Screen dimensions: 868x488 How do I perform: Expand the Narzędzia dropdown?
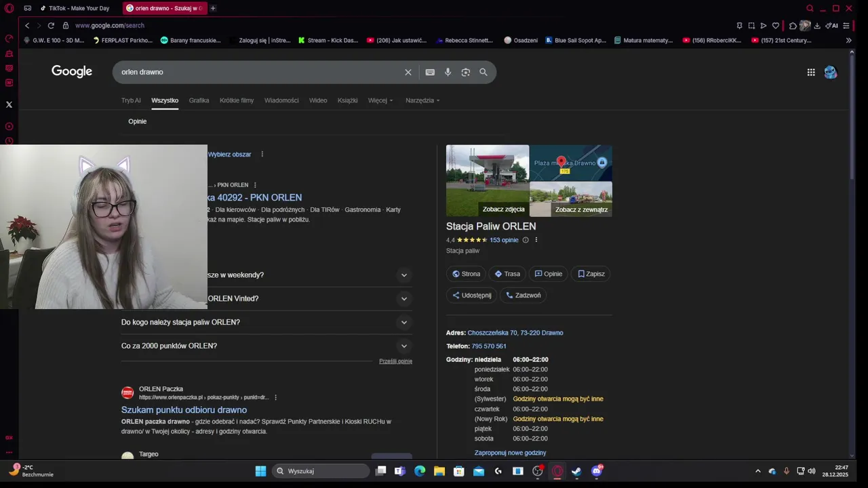[x=422, y=100]
